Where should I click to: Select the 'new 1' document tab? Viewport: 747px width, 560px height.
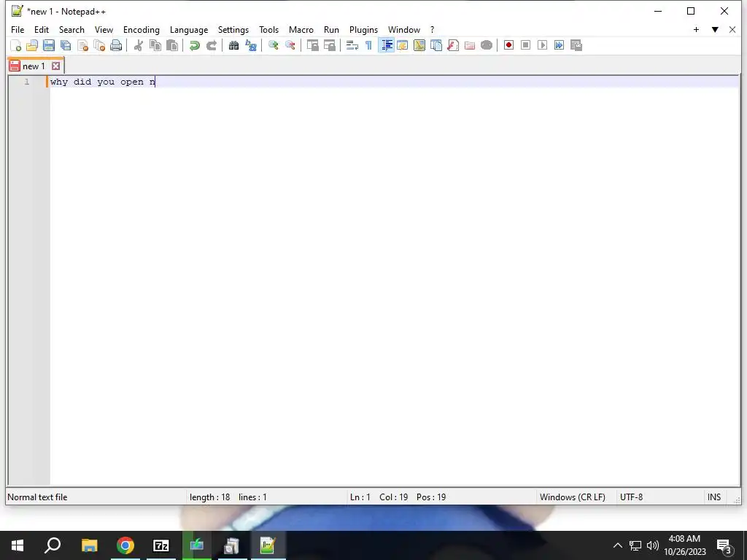tap(35, 66)
